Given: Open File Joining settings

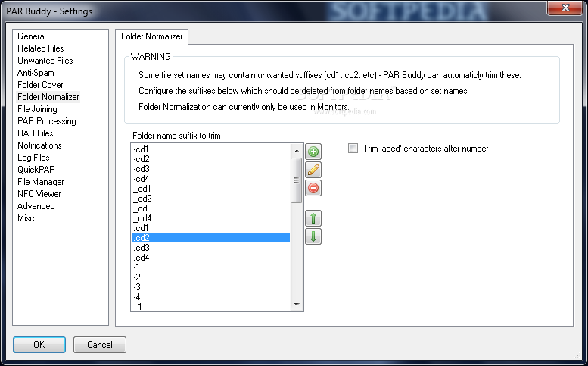Looking at the screenshot, I should tap(37, 109).
